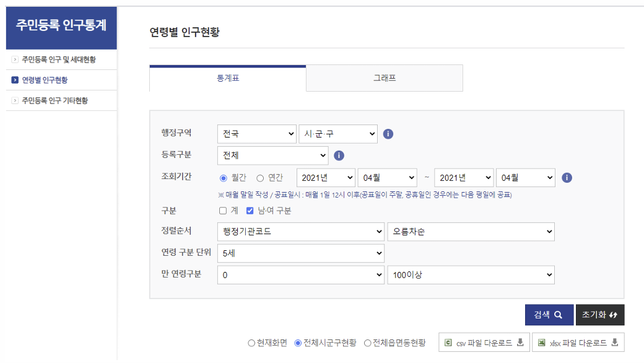Open start year 2021년 dropdown
This screenshot has height=363, width=644.
[326, 178]
